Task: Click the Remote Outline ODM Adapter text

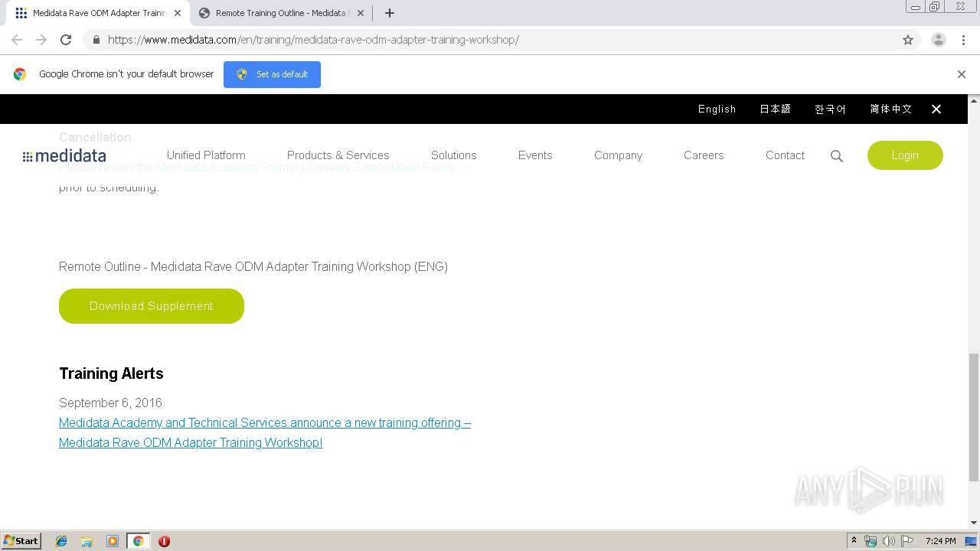Action: coord(253,266)
